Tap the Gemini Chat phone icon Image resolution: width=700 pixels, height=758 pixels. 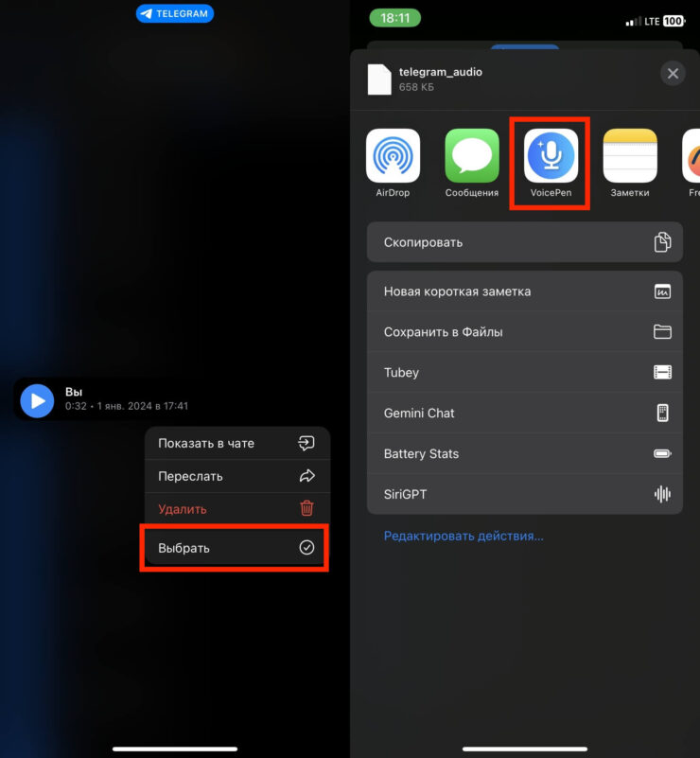[662, 413]
